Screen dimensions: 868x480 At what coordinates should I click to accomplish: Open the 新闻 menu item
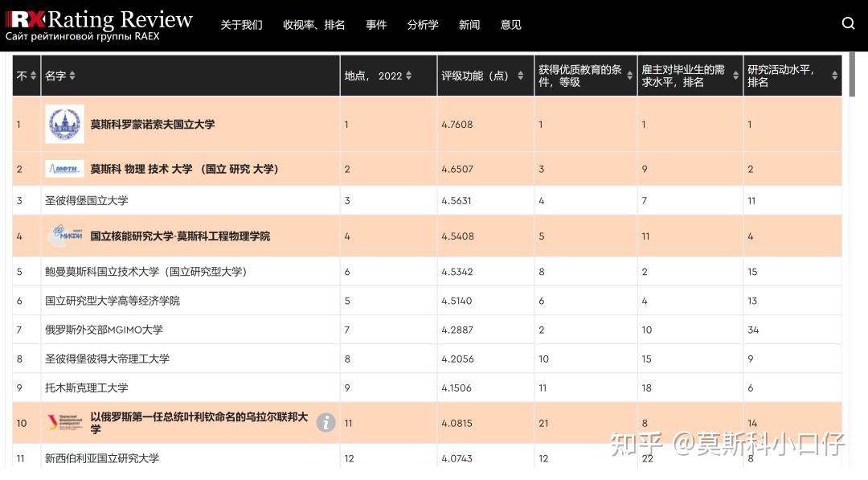469,25
